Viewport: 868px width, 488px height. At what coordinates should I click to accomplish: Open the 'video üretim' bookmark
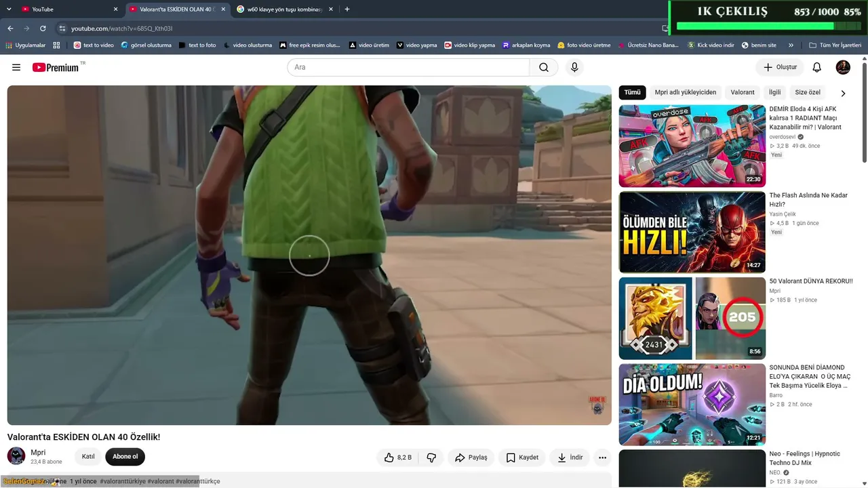369,45
